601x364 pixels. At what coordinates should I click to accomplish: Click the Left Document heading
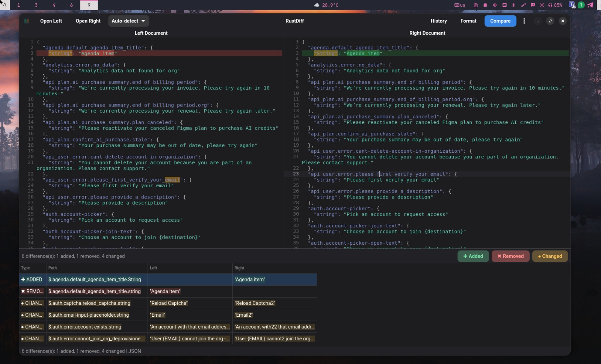click(151, 33)
